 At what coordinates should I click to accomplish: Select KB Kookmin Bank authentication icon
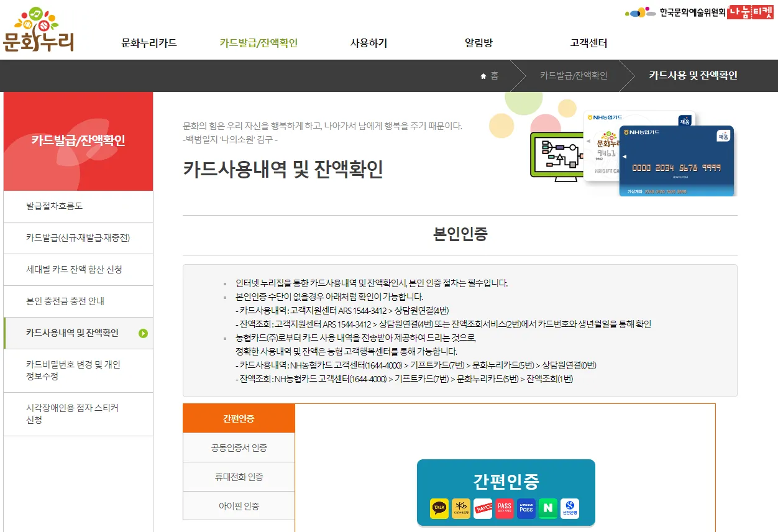coord(460,507)
